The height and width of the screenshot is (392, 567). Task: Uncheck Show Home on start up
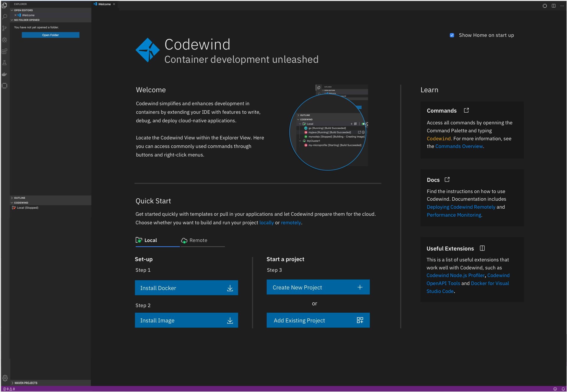pyautogui.click(x=452, y=35)
